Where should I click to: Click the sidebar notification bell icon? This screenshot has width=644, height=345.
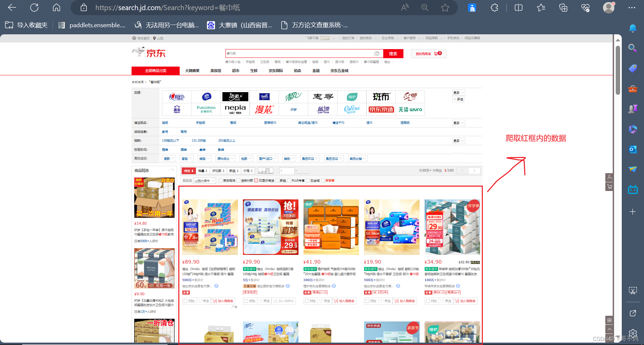pyautogui.click(x=633, y=28)
